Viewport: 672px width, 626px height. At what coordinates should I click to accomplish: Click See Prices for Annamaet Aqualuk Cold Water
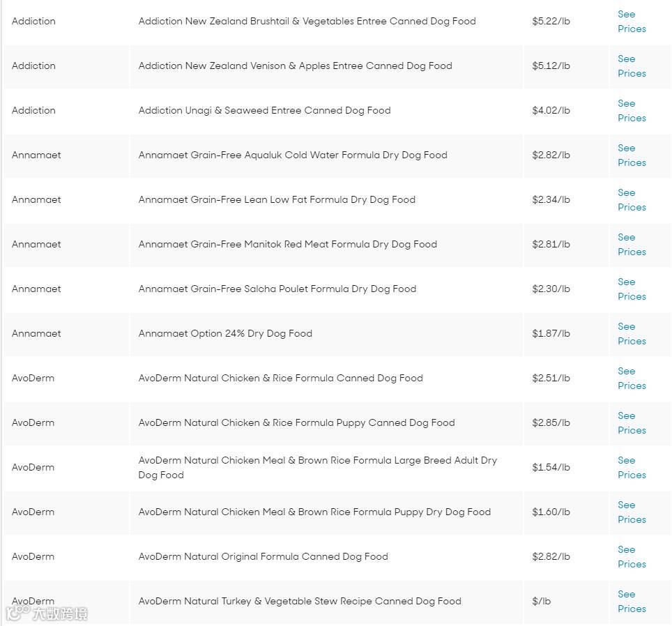(632, 155)
